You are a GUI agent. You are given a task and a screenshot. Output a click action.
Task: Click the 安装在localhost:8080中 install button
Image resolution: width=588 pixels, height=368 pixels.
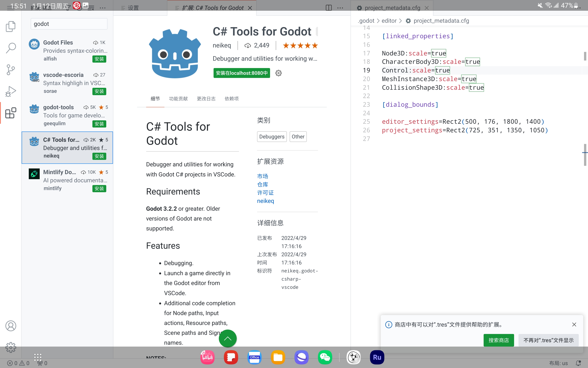coord(241,73)
